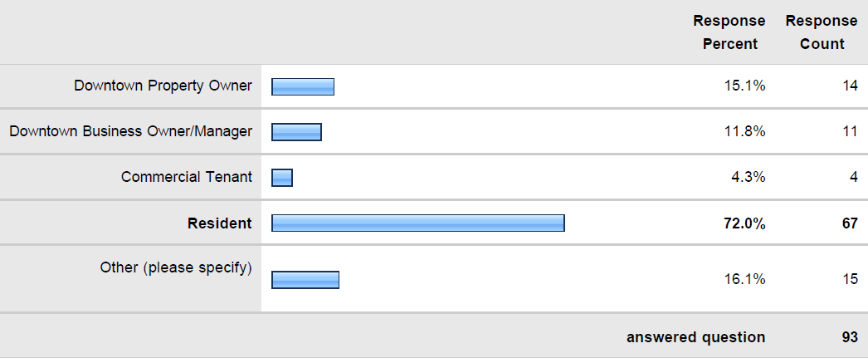
Task: Click the long Resident bar
Action: click(418, 223)
